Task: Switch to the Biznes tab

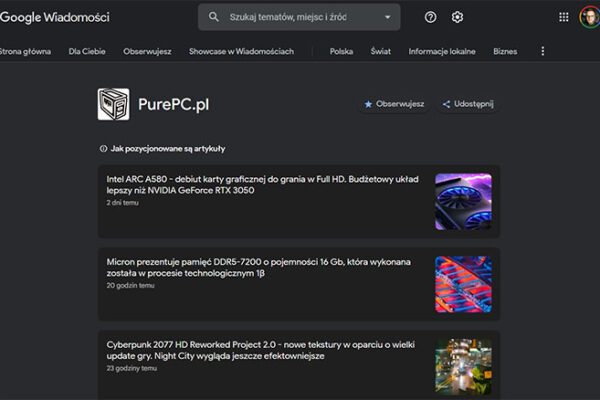Action: (x=505, y=51)
